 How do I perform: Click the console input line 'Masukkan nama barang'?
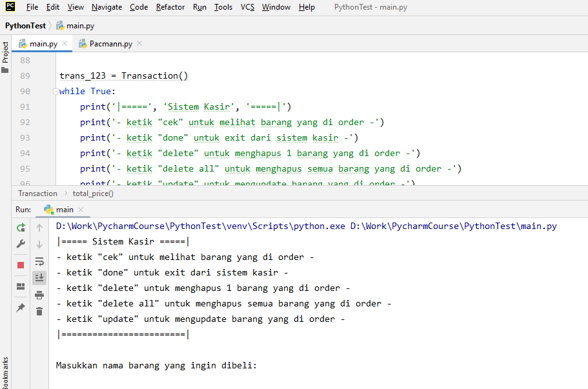coord(156,365)
